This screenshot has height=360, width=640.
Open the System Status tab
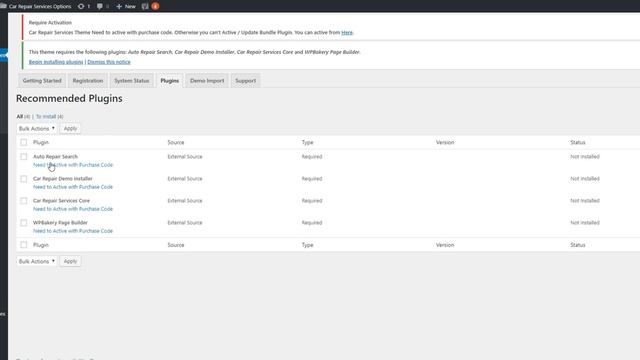pos(131,81)
